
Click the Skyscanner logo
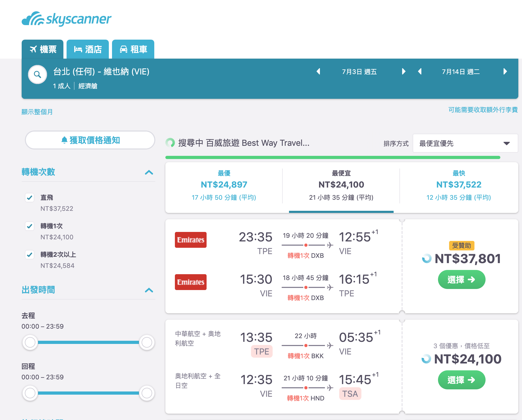coord(67,19)
